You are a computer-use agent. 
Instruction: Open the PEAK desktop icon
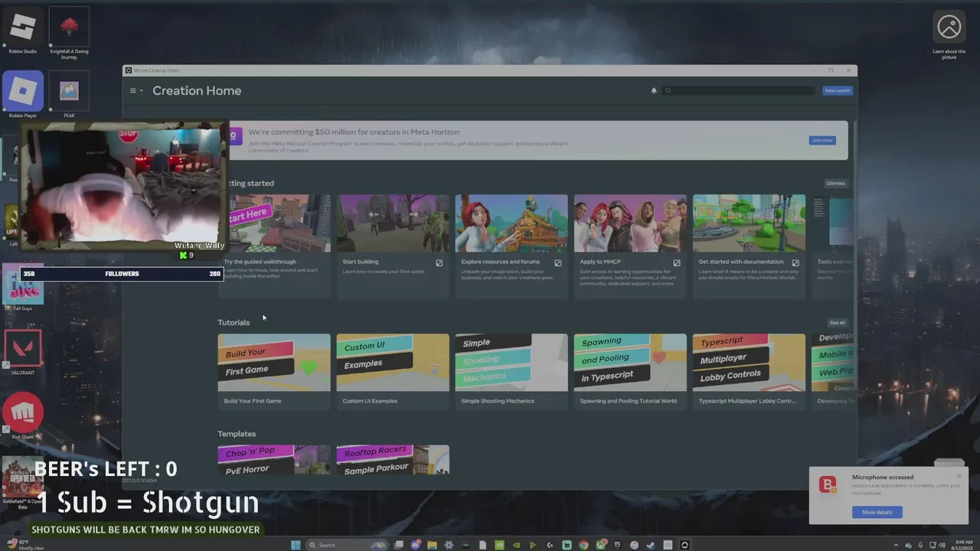pos(69,94)
